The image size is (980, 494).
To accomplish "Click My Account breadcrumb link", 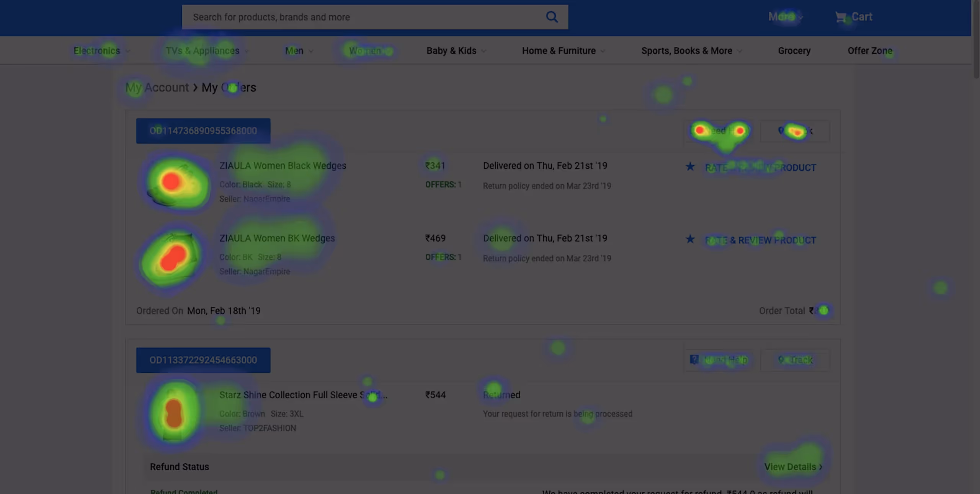I will (157, 88).
